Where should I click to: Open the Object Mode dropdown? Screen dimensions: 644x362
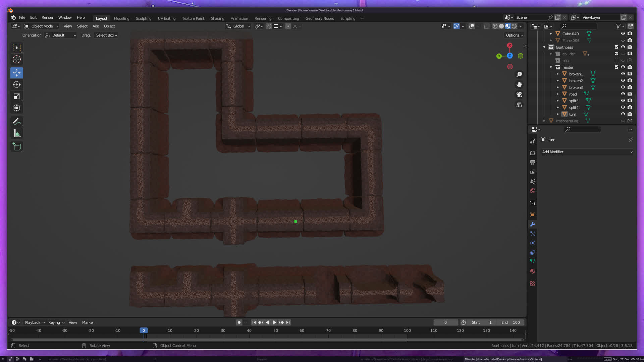pos(42,26)
